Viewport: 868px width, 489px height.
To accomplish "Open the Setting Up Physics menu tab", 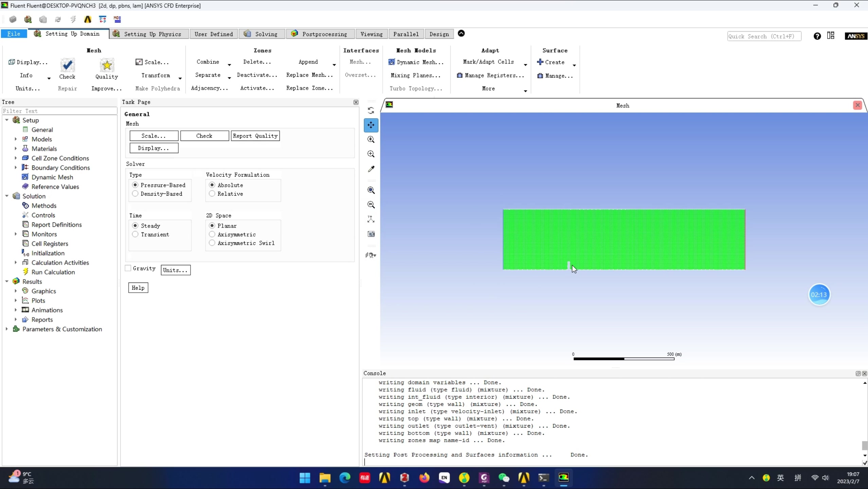I will click(152, 34).
